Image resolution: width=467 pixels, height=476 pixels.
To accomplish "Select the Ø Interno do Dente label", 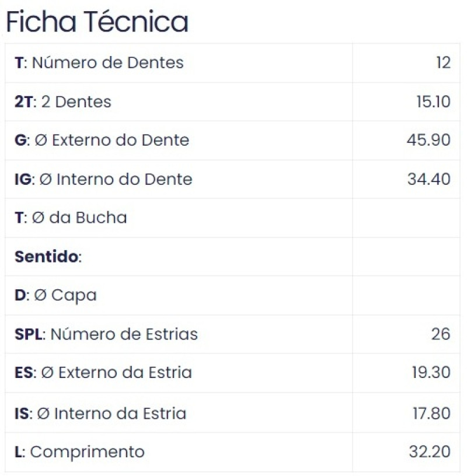I will point(103,179).
